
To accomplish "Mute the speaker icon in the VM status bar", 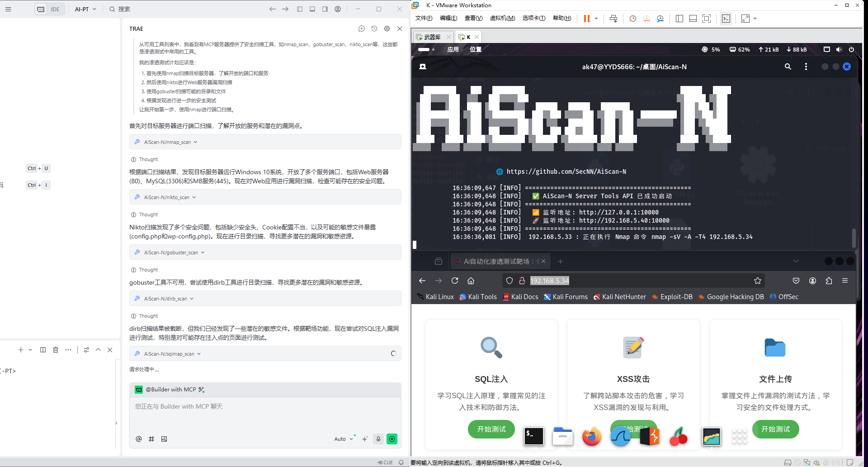I will coord(840,50).
